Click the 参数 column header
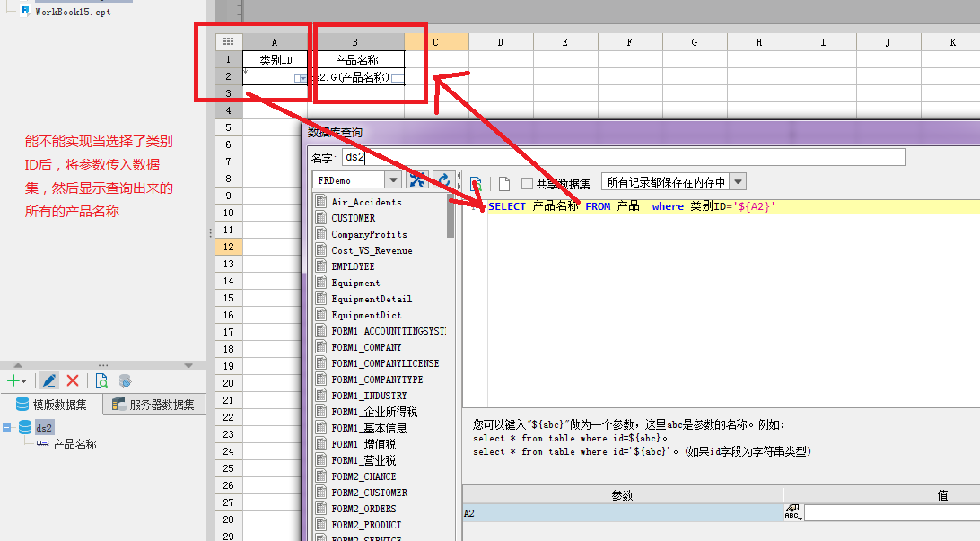 [623, 494]
